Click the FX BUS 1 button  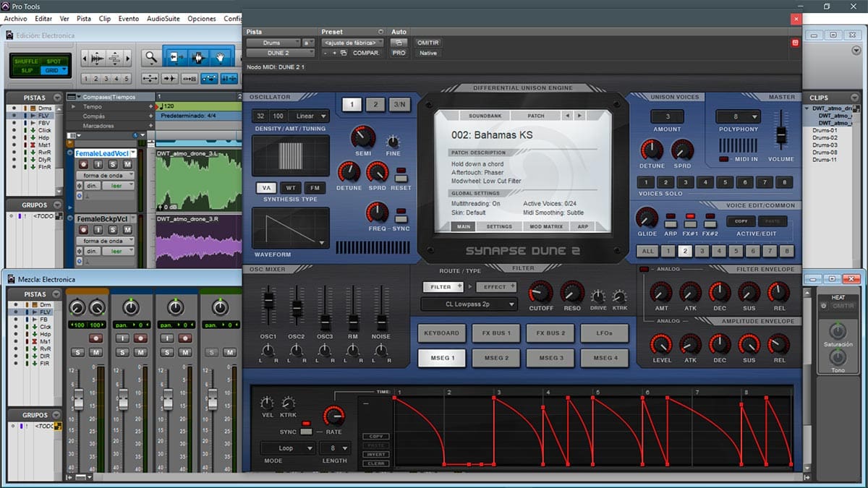click(x=496, y=333)
